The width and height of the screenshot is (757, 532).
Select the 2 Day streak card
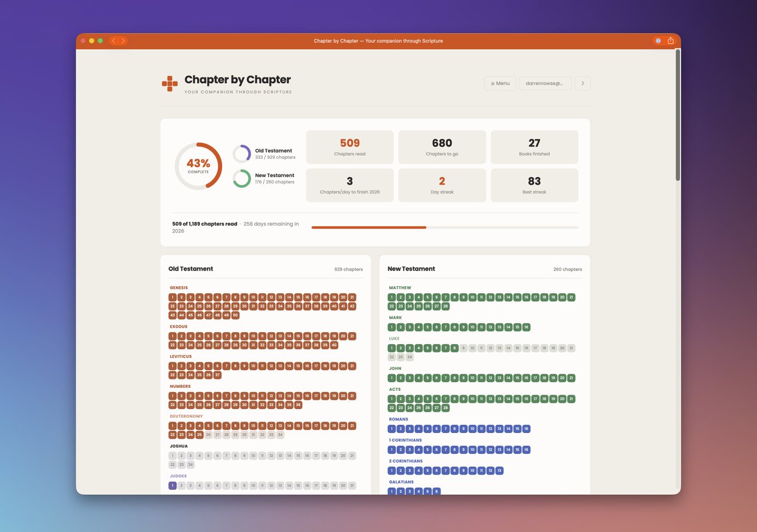click(442, 185)
